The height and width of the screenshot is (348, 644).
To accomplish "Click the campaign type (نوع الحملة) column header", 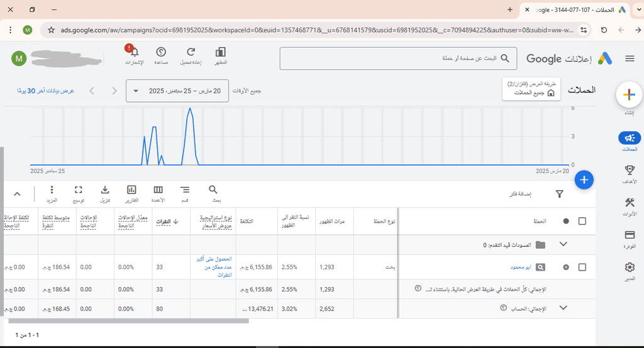I will (384, 222).
